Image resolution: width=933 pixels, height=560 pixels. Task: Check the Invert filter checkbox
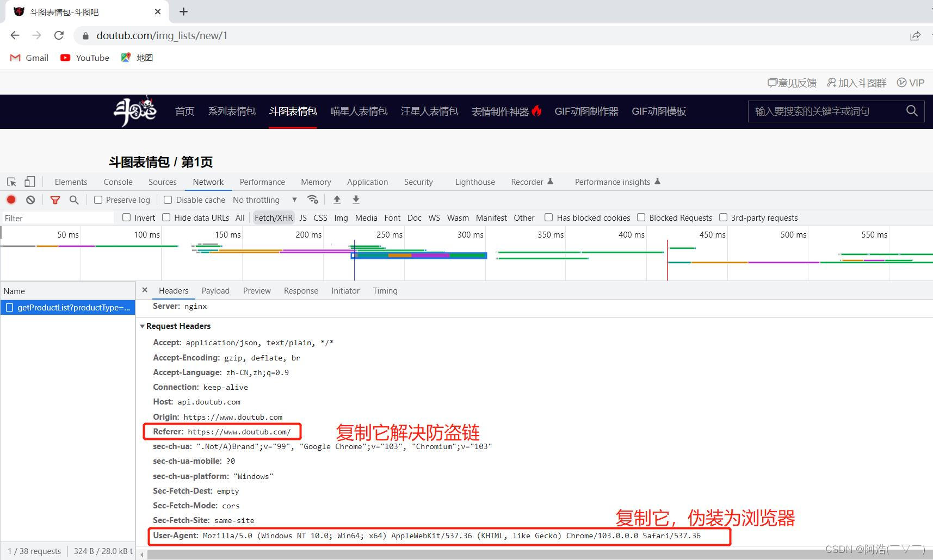[127, 217]
